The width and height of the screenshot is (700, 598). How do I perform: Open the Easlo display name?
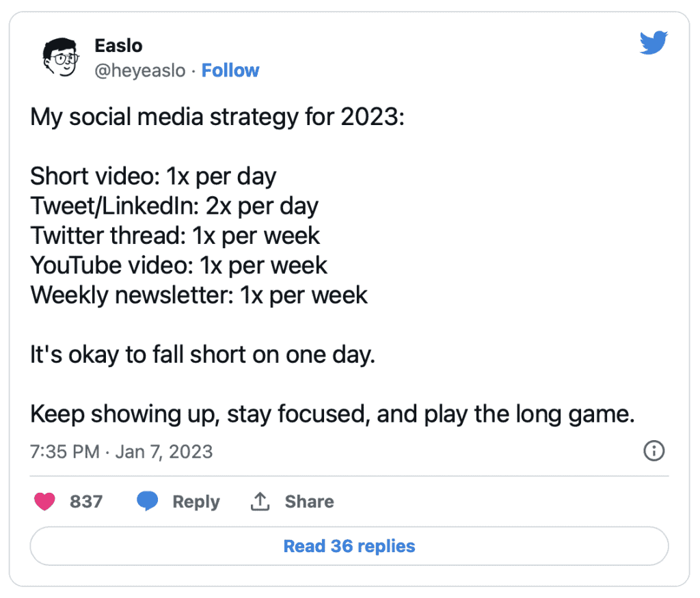(x=118, y=46)
